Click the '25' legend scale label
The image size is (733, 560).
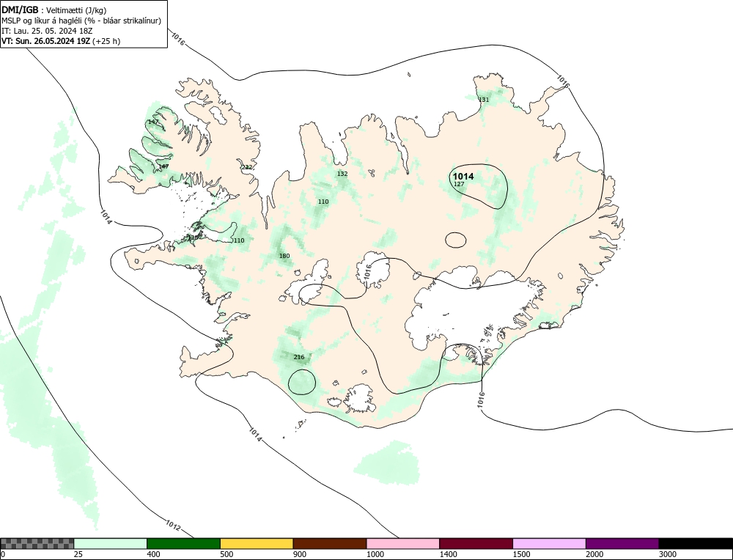tap(78, 554)
